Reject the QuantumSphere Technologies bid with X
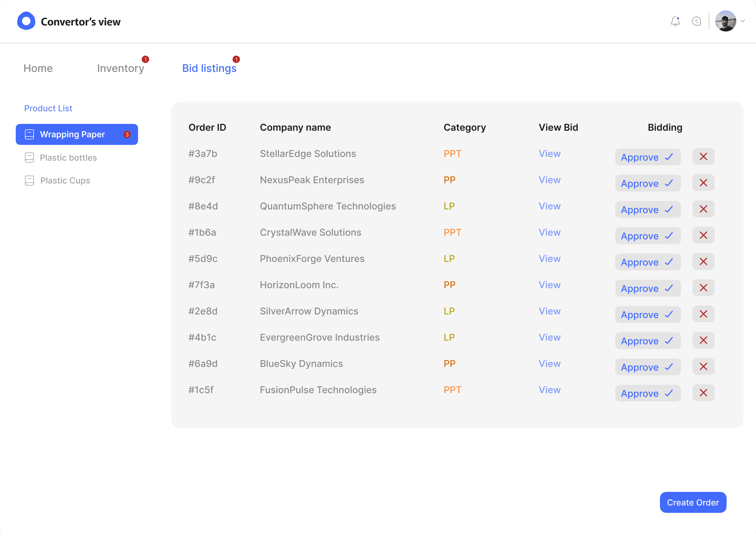 [703, 209]
